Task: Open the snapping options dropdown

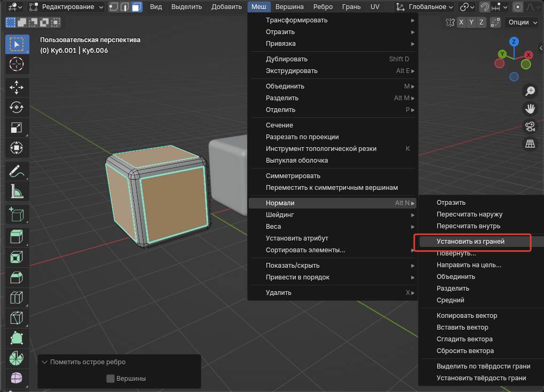Action: pyautogui.click(x=500, y=7)
